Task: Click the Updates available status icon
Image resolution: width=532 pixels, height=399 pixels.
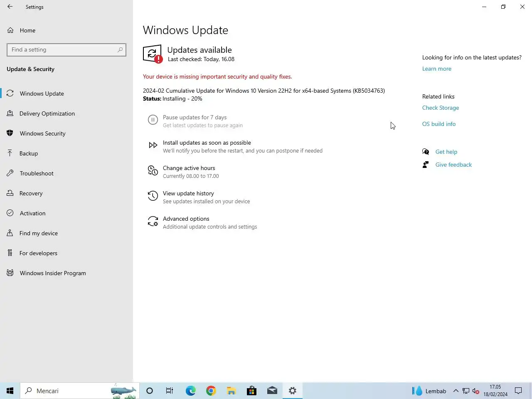Action: pos(153,54)
